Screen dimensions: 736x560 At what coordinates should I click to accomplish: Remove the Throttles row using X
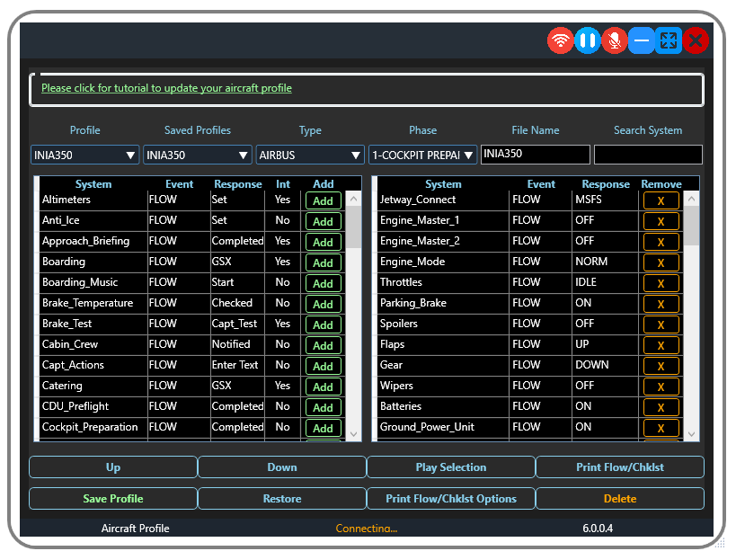661,283
